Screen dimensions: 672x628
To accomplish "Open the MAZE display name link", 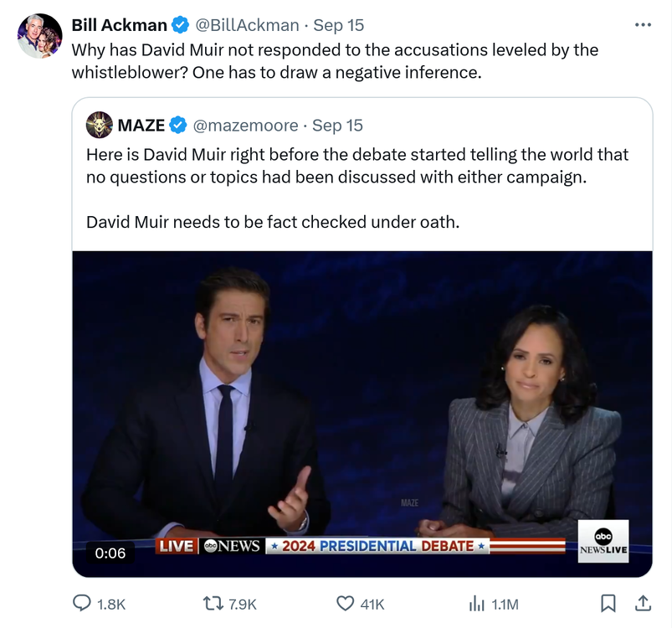I will 141,126.
